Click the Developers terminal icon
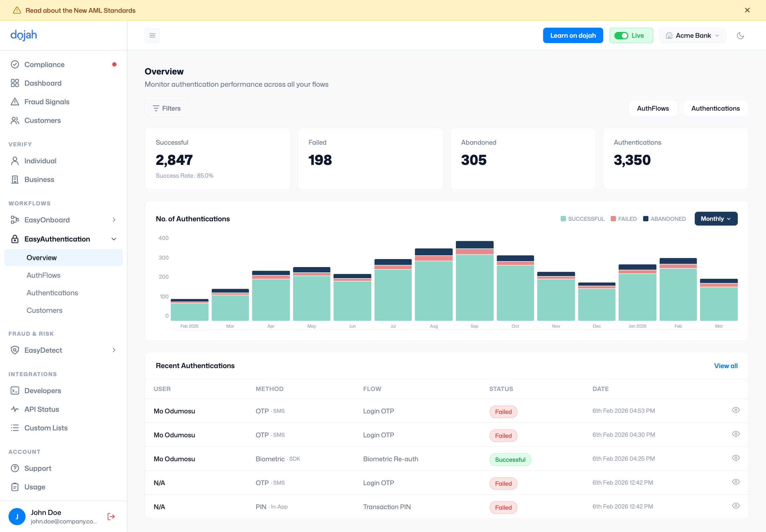 pos(15,390)
